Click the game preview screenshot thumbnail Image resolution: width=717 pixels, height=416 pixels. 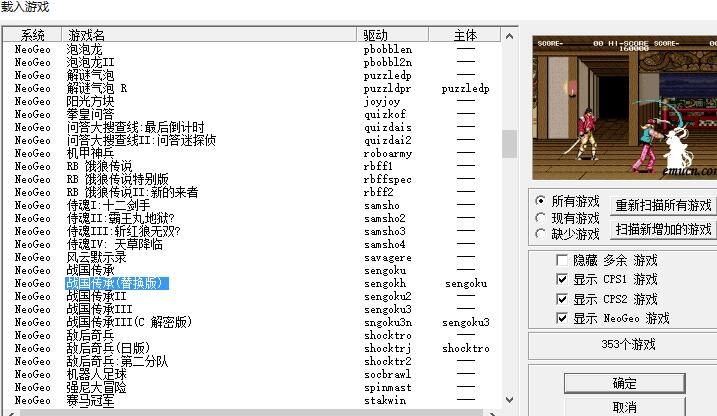624,106
